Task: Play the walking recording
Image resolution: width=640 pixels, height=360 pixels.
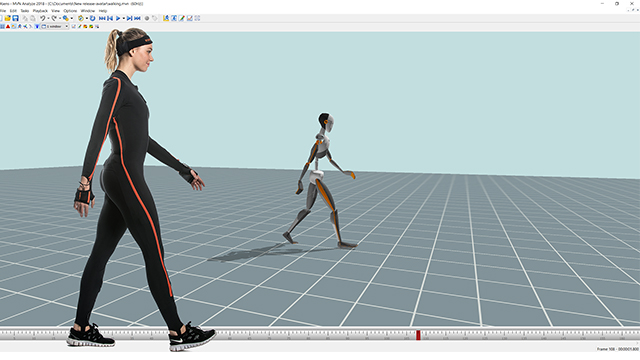Action: tap(118, 18)
